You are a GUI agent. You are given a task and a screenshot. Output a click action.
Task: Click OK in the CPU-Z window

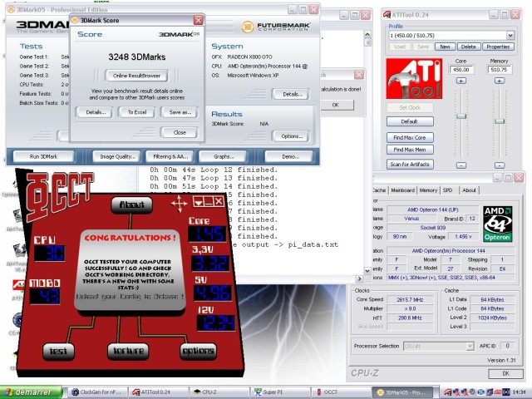click(x=505, y=373)
